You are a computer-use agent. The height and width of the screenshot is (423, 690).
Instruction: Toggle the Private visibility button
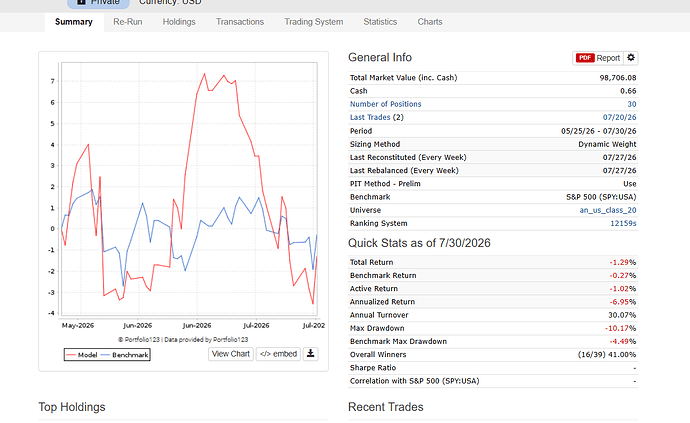coord(98,3)
